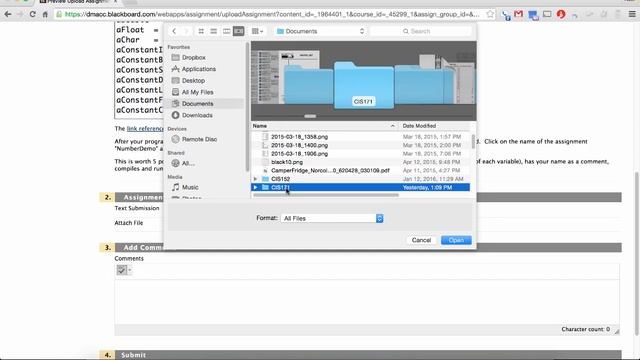
Task: Select Desktop in the sidebar
Action: (193, 80)
